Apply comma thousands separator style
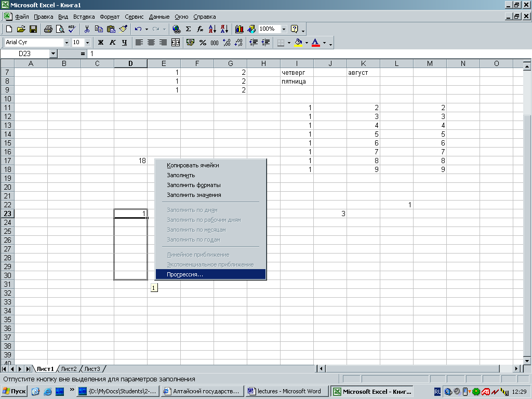Image resolution: width=532 pixels, height=399 pixels. point(215,43)
